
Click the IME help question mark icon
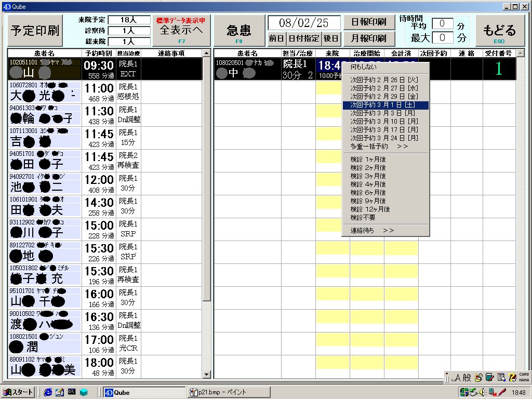click(512, 377)
